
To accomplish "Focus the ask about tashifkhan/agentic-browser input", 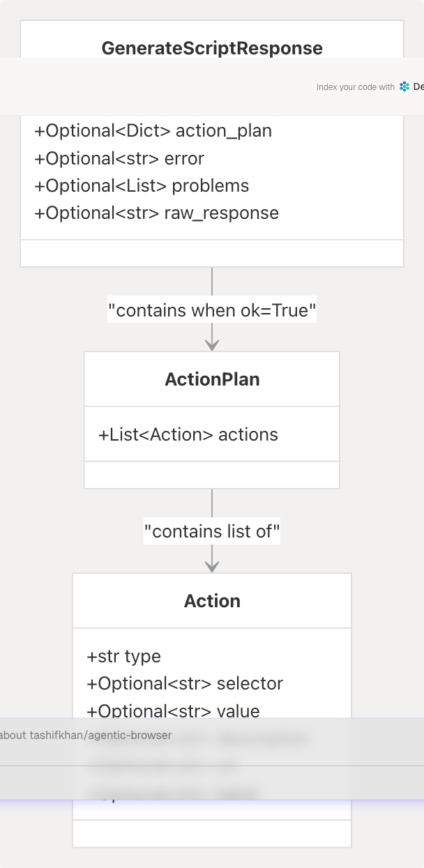I will tap(139, 736).
